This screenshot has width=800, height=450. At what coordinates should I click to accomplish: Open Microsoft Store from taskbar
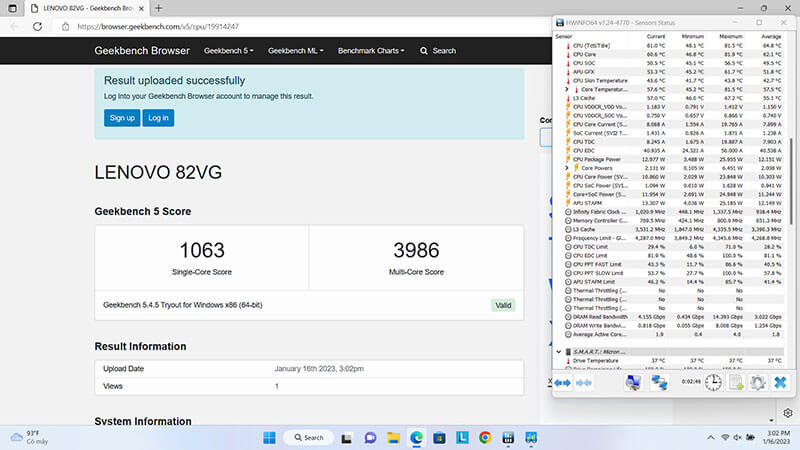(439, 438)
